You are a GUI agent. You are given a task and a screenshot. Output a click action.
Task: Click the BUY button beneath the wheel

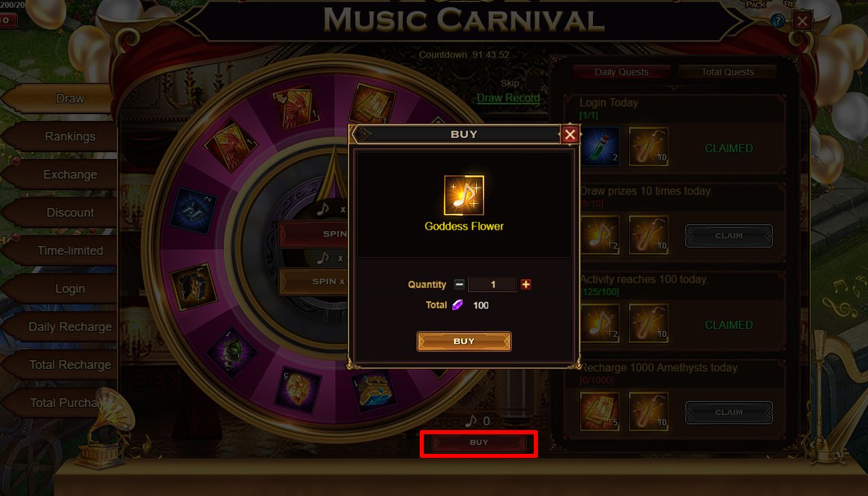479,442
